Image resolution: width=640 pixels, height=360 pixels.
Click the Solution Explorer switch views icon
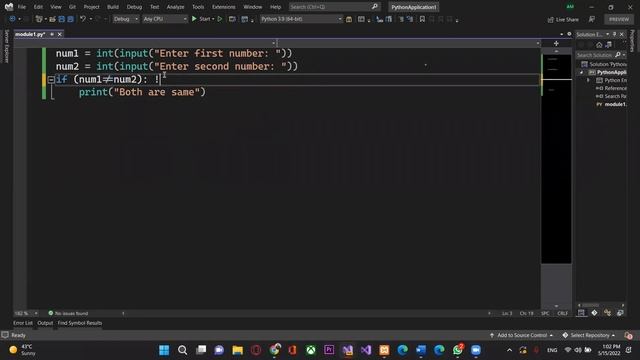click(609, 45)
